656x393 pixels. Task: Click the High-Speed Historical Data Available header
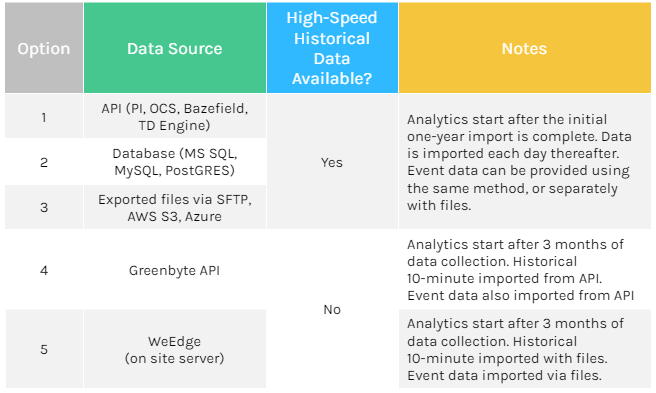click(x=332, y=48)
